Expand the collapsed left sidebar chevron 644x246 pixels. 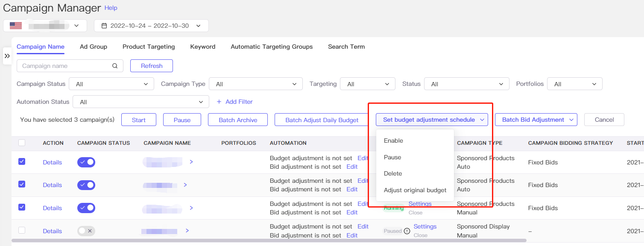click(x=7, y=56)
